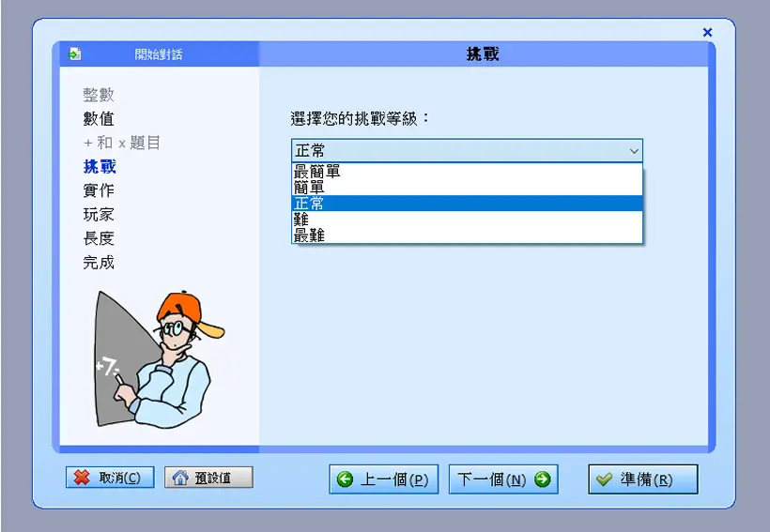
Task: Open the 實作 step in sidebar
Action: tap(99, 190)
